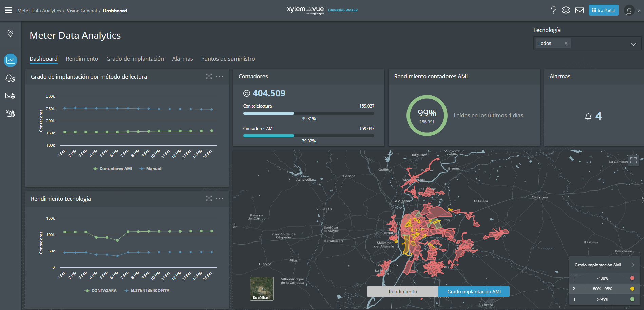The width and height of the screenshot is (644, 310).
Task: Open the settings gear in top bar
Action: [566, 10]
